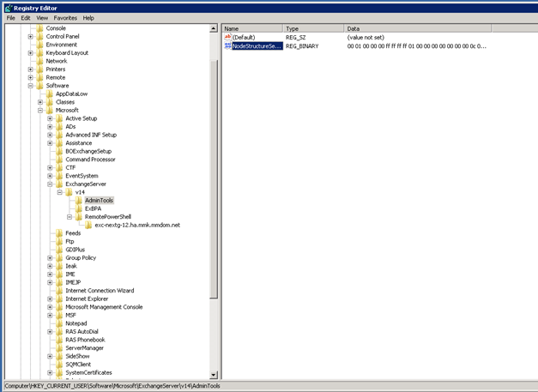The width and height of the screenshot is (538, 392).
Task: Expand the Control Panel key
Action: point(31,36)
